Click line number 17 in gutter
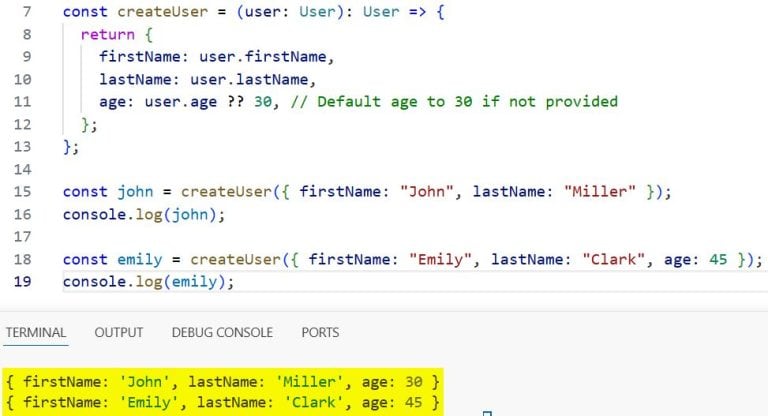768x416 pixels. pyautogui.click(x=23, y=237)
